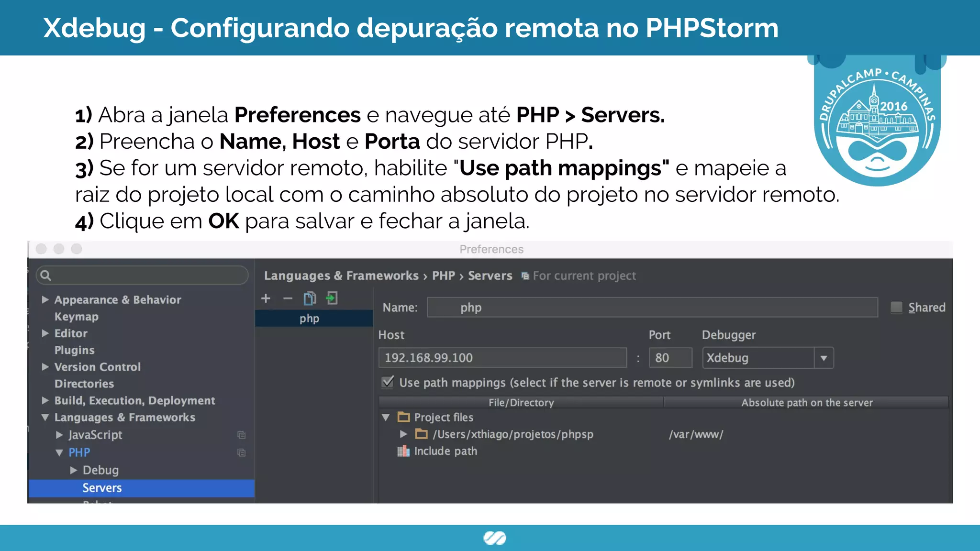980x551 pixels.
Task: Open Debug settings under PHP
Action: [100, 470]
